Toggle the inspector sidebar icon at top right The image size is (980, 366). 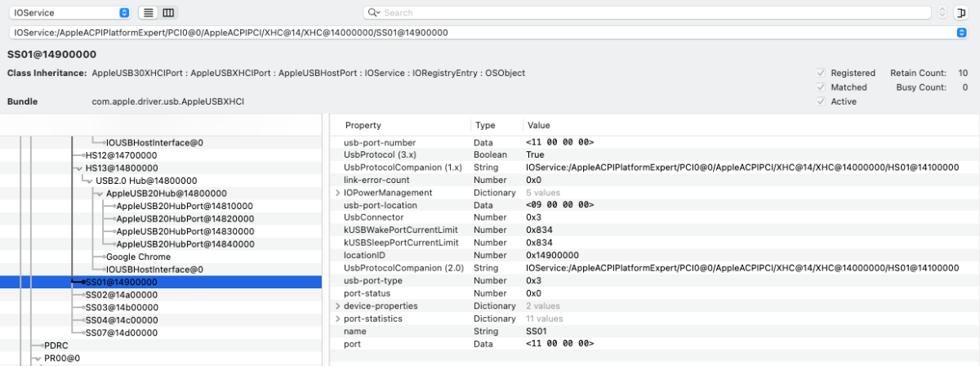point(966,13)
